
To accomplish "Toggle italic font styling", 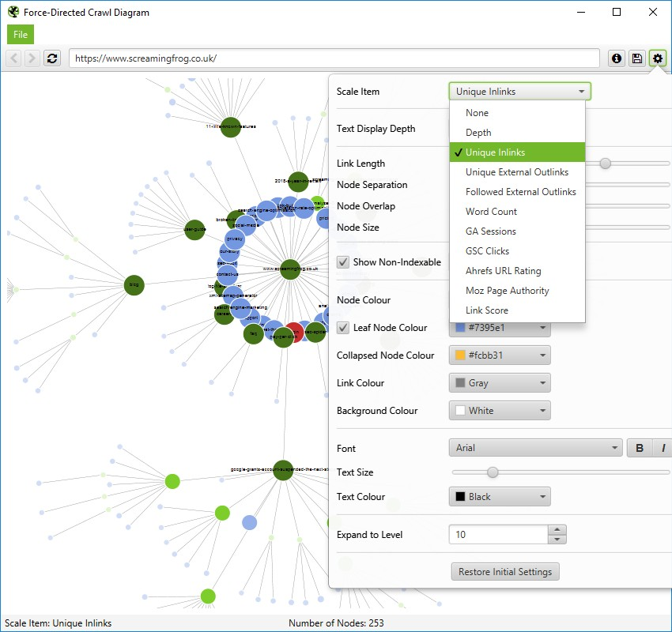I will point(663,447).
